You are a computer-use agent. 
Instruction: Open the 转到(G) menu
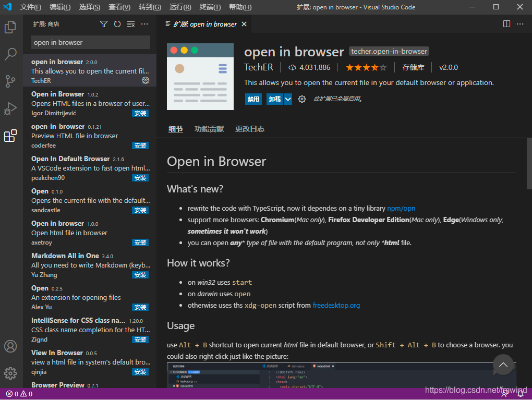coord(150,7)
